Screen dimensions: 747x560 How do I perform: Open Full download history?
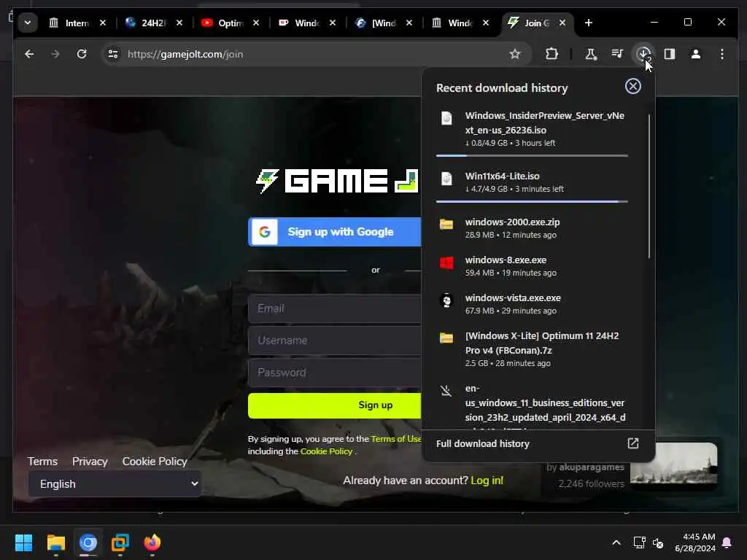point(538,443)
